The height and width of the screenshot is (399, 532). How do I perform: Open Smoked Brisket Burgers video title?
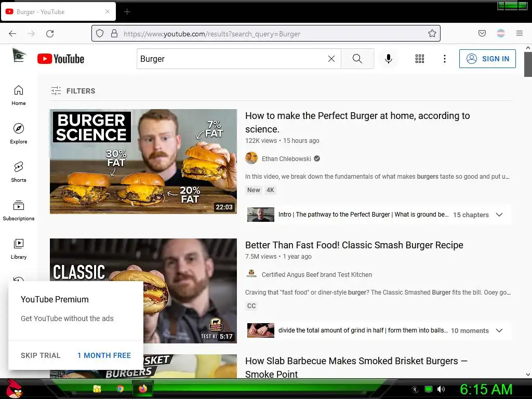pyautogui.click(x=356, y=367)
